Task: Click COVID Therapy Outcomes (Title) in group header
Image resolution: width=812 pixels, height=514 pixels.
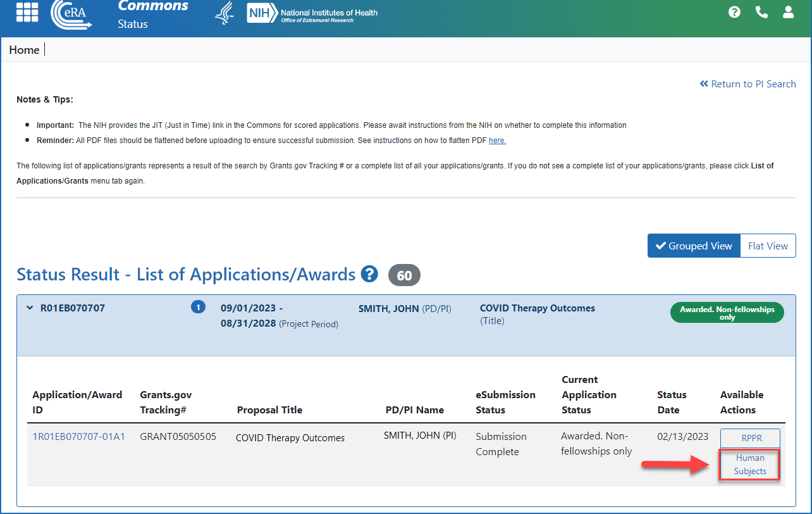Action: tap(538, 314)
